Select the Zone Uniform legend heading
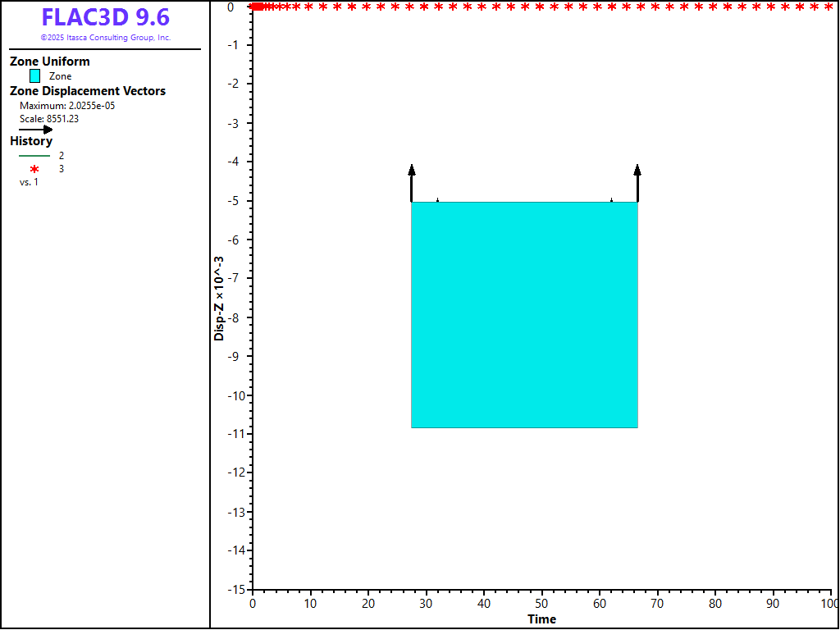The width and height of the screenshot is (840, 630). [50, 62]
